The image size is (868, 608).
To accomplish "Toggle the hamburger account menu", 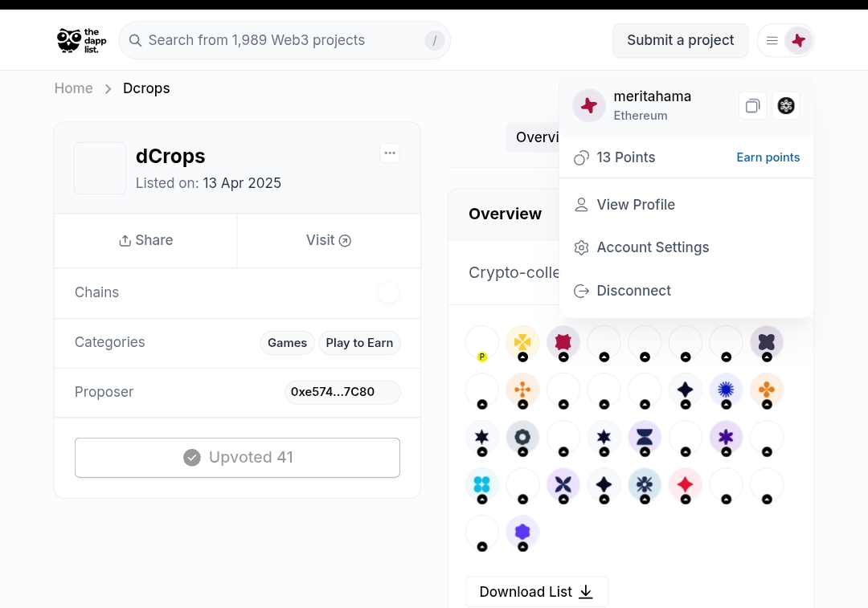I will [x=772, y=40].
